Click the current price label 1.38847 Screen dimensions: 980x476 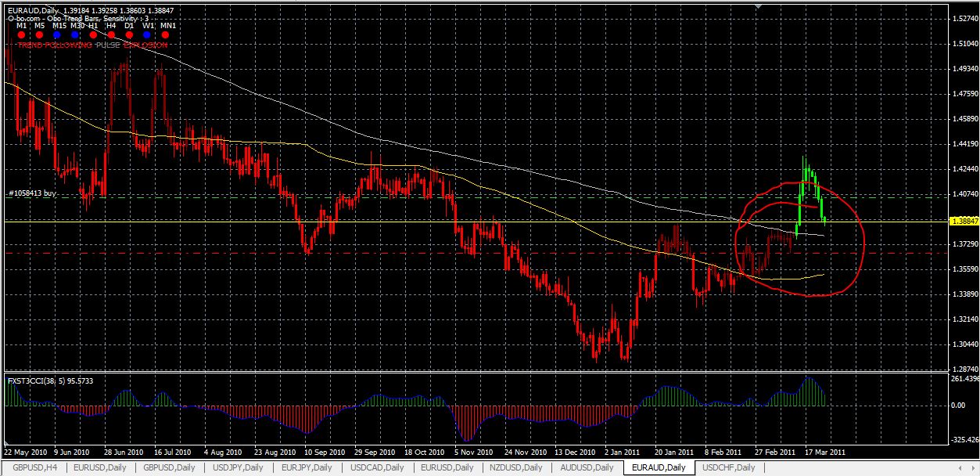[x=963, y=222]
